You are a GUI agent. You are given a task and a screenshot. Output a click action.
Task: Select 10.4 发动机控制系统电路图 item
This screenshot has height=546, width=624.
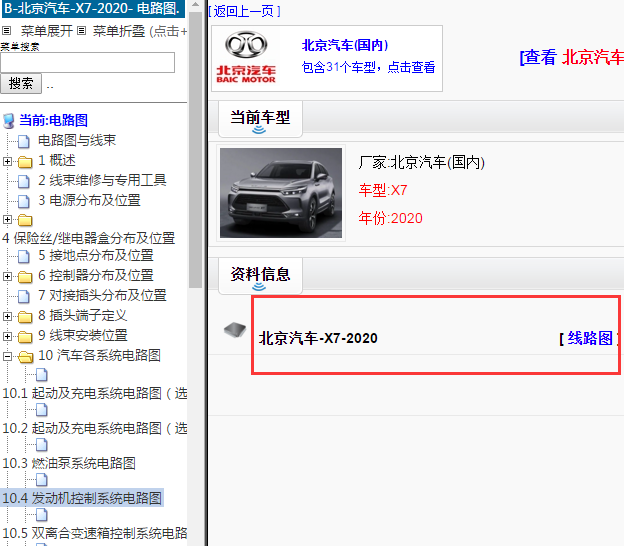82,498
